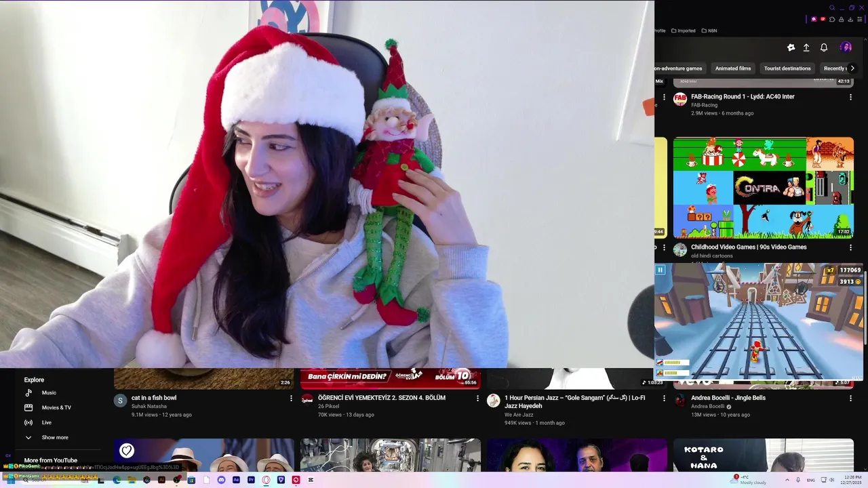Image resolution: width=868 pixels, height=488 pixels.
Task: Select the Animated films chip
Action: click(732, 68)
